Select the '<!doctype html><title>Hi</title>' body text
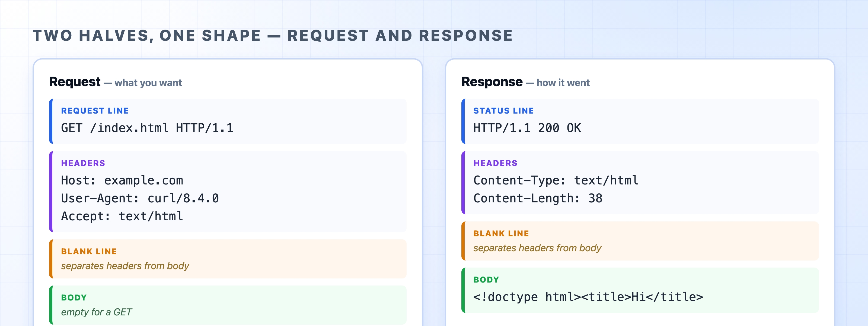 click(588, 297)
